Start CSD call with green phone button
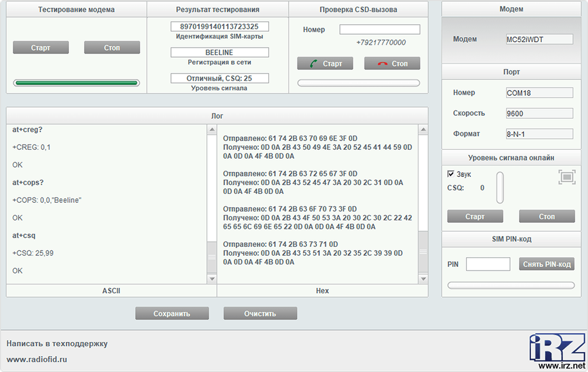Image resolution: width=588 pixels, height=372 pixels. [325, 63]
